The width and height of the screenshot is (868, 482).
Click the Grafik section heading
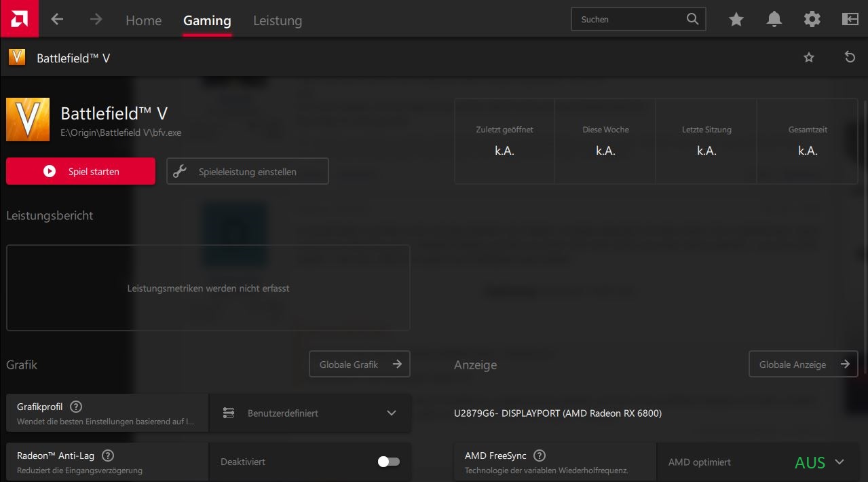[22, 365]
